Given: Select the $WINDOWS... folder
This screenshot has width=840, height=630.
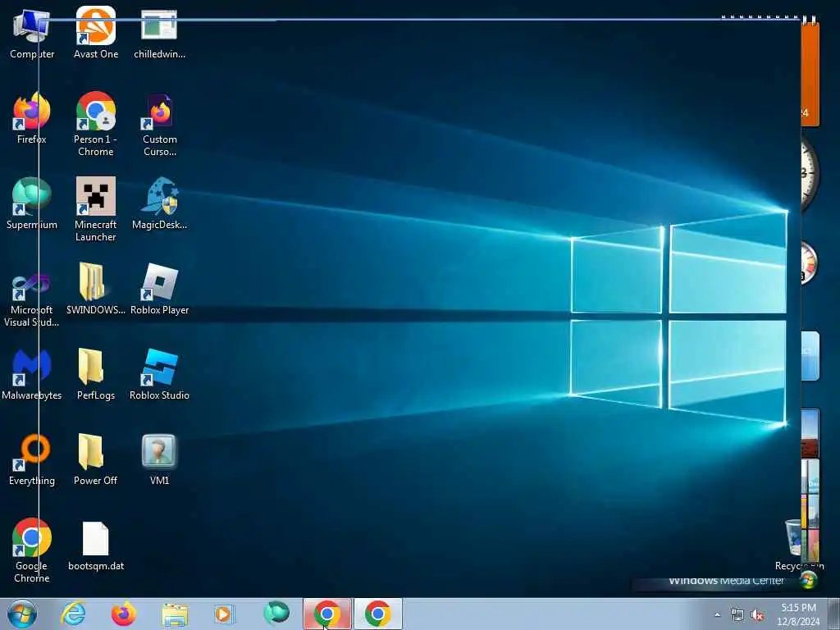Looking at the screenshot, I should click(x=95, y=290).
